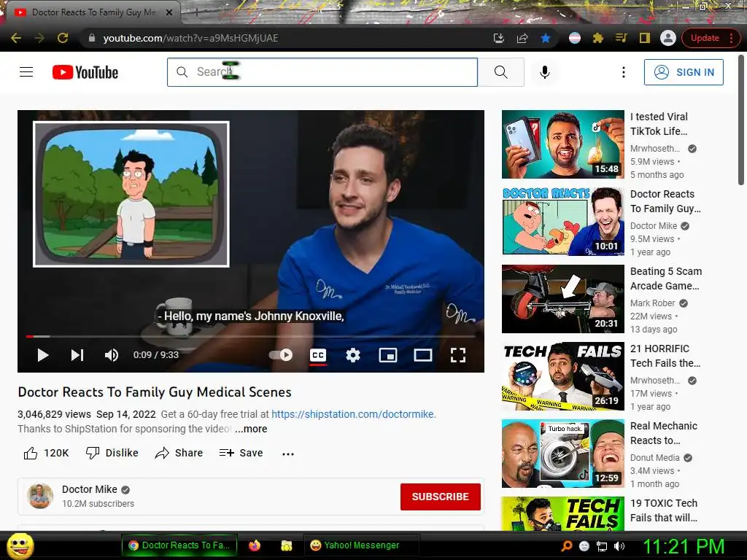Skip to the next video
Image resolution: width=747 pixels, height=560 pixels.
click(x=77, y=355)
